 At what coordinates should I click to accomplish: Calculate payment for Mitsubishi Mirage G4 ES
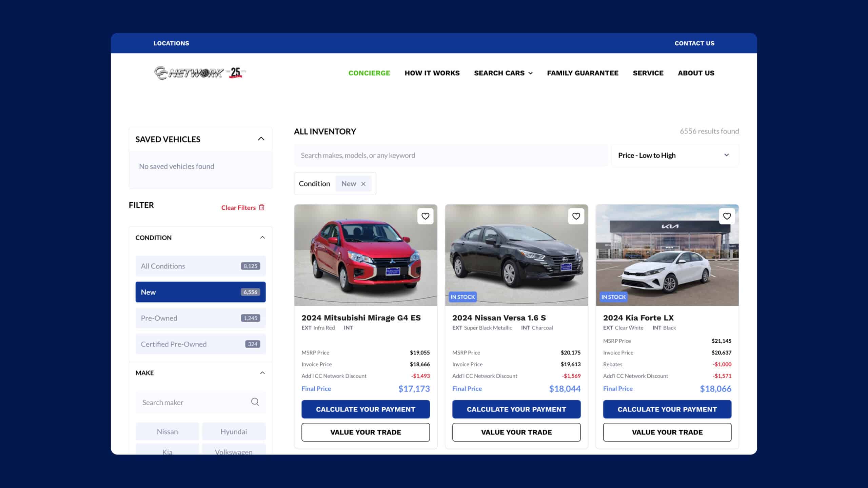pos(366,409)
